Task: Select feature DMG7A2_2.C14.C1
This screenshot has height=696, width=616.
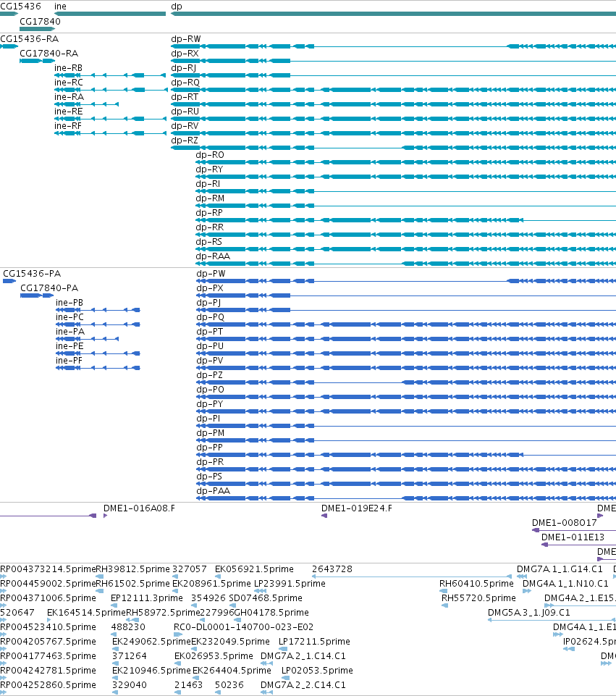Action: [x=303, y=685]
